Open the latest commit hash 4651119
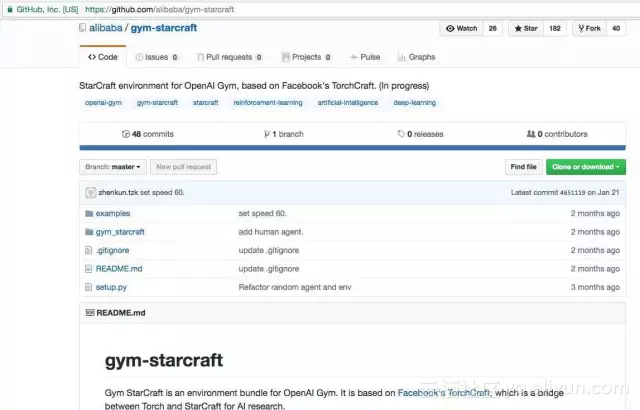Viewport: 640px width, 410px height. pyautogui.click(x=573, y=193)
